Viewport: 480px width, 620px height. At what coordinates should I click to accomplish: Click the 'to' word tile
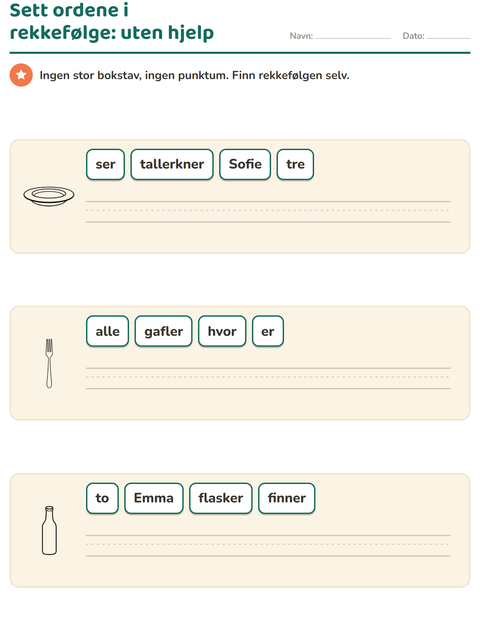point(102,498)
